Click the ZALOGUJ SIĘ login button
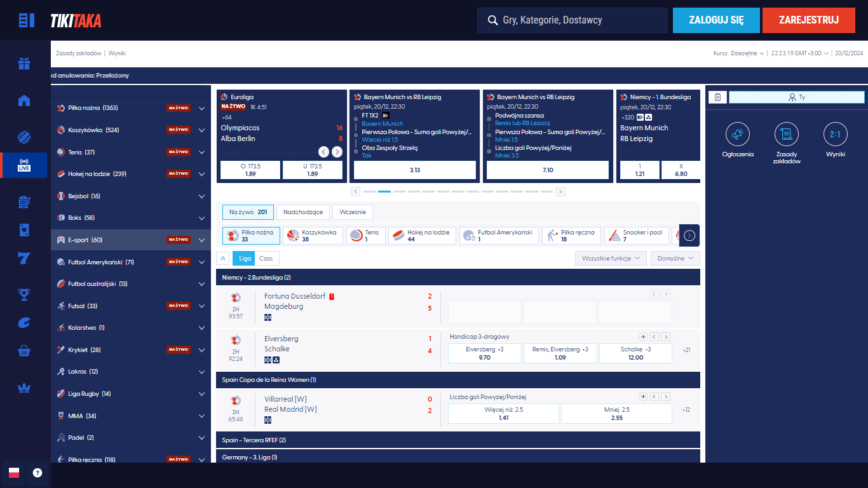 [x=716, y=20]
